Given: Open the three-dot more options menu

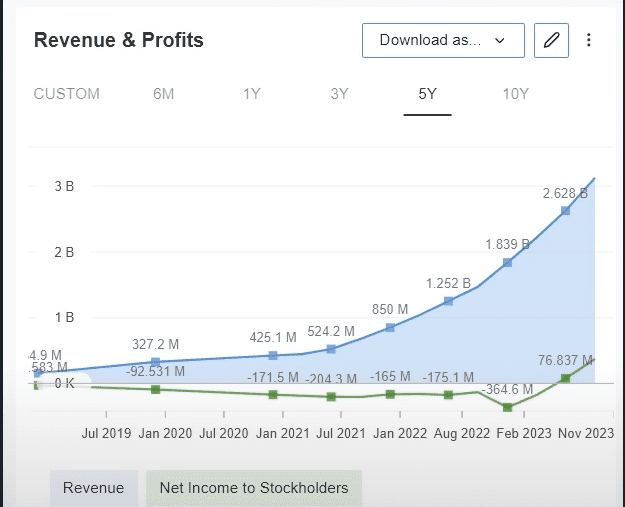Looking at the screenshot, I should [589, 41].
